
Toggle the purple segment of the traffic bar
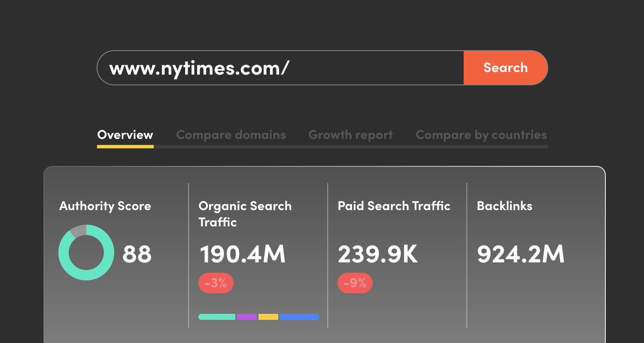tap(246, 316)
